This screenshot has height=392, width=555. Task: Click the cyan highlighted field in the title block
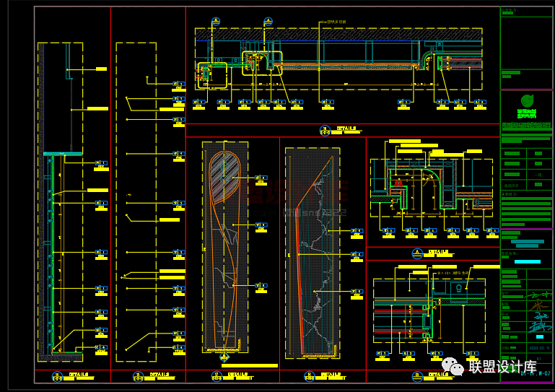(528, 261)
